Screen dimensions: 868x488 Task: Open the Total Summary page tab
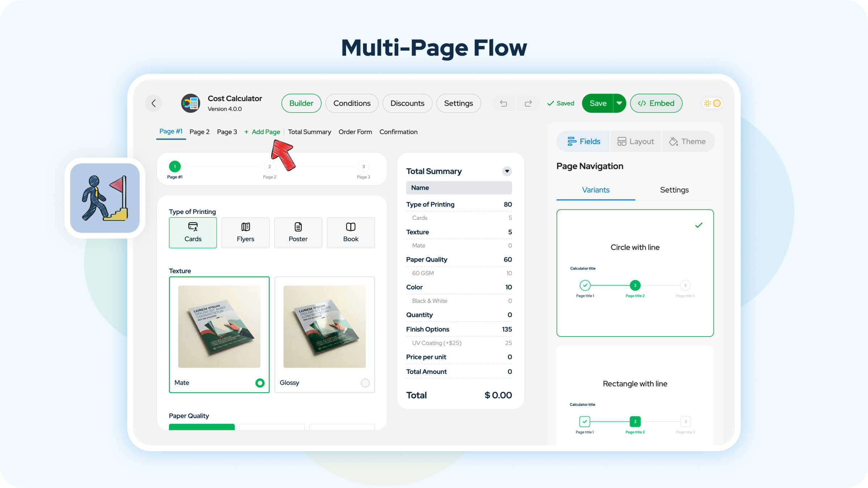click(310, 132)
